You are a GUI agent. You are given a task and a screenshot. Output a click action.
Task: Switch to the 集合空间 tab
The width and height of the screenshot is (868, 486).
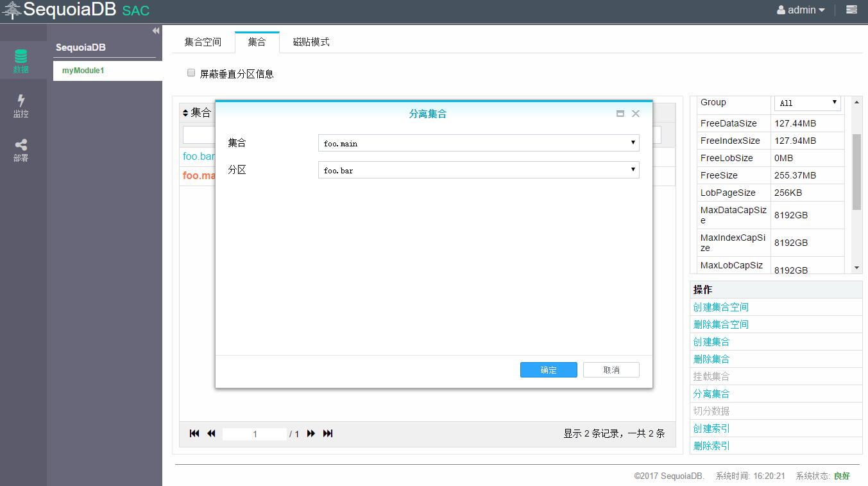coord(203,41)
